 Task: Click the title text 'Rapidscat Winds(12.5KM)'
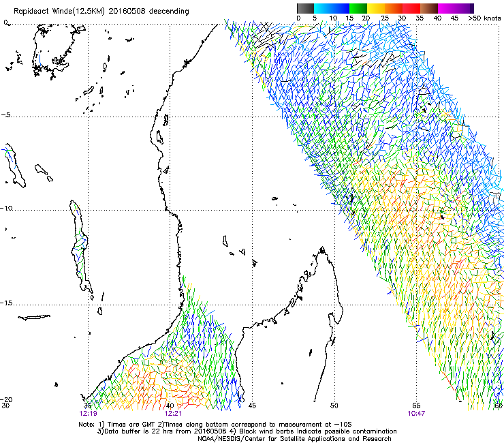click(x=59, y=12)
